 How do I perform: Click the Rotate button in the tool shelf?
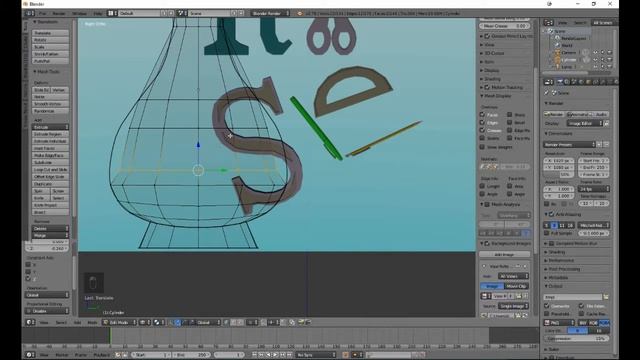click(50, 40)
